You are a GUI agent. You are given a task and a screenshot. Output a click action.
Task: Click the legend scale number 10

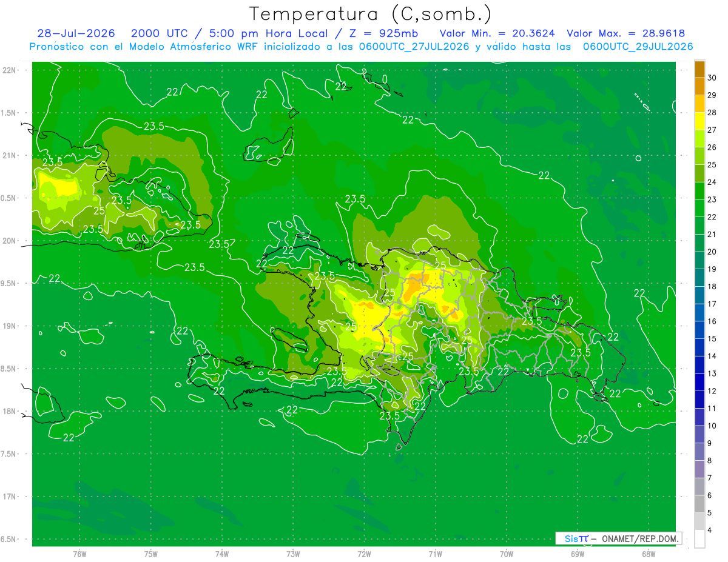(712, 426)
